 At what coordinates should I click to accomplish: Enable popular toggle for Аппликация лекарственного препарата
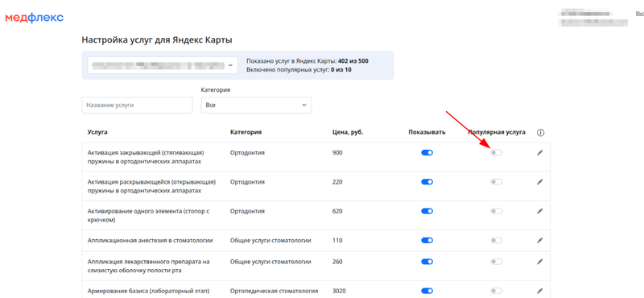click(496, 262)
